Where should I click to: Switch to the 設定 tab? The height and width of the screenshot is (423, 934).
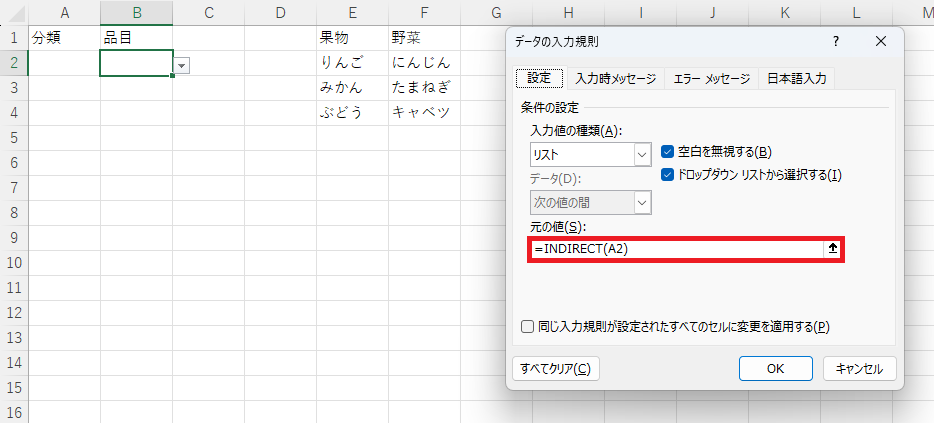(541, 78)
